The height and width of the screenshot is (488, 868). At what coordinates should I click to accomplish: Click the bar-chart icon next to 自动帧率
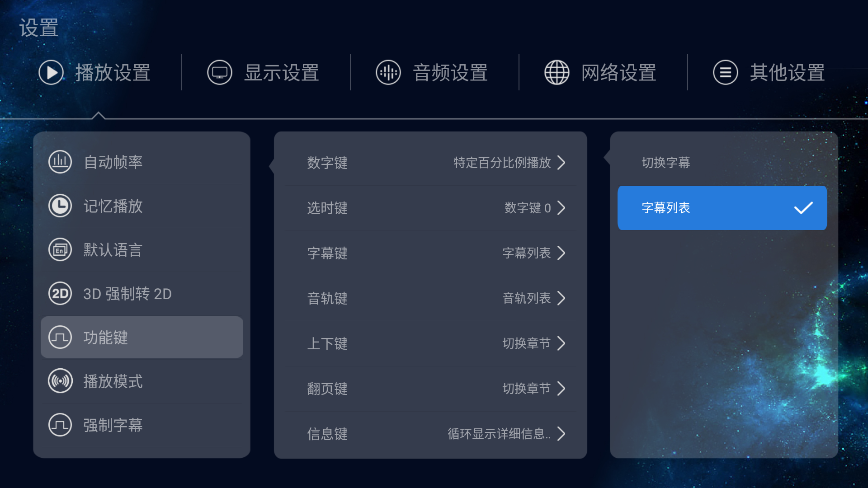coord(60,162)
